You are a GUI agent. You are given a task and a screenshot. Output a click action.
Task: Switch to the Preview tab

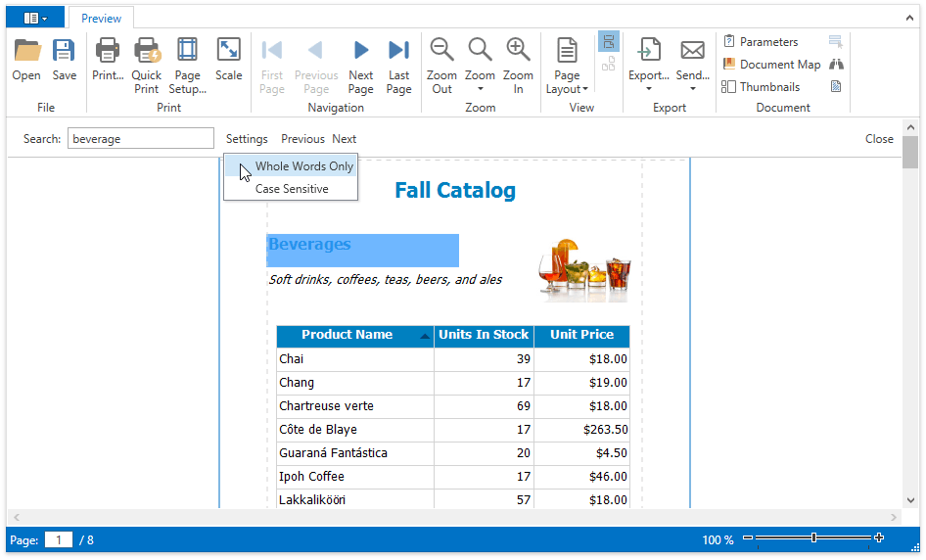coord(101,19)
